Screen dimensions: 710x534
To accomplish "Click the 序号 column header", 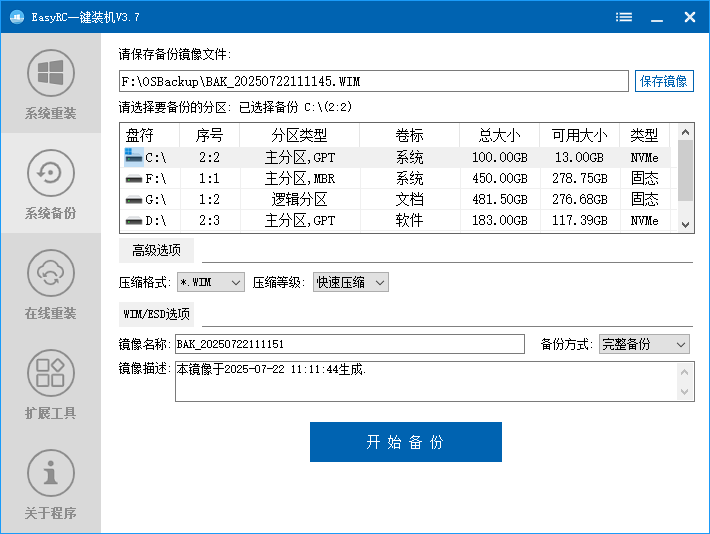I will coord(210,135).
